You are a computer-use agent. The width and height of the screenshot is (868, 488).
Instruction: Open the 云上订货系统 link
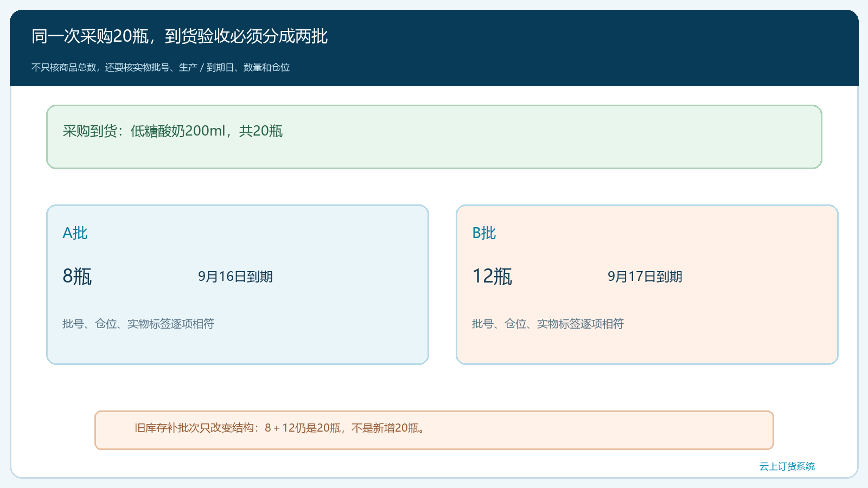787,466
